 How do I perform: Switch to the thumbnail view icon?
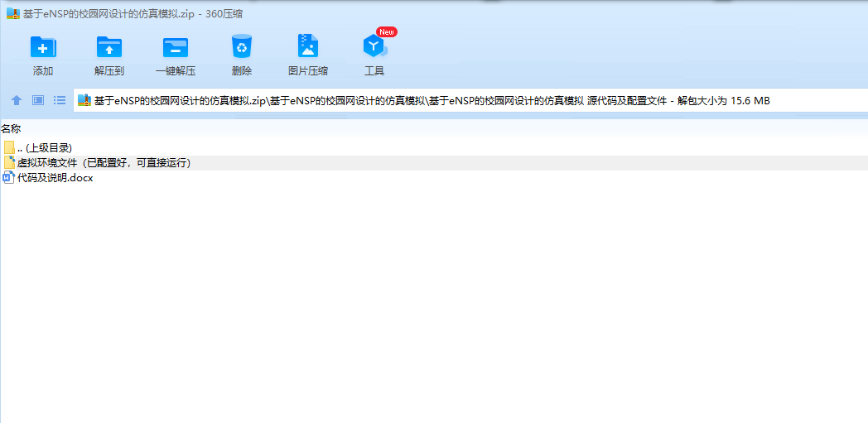coord(37,100)
